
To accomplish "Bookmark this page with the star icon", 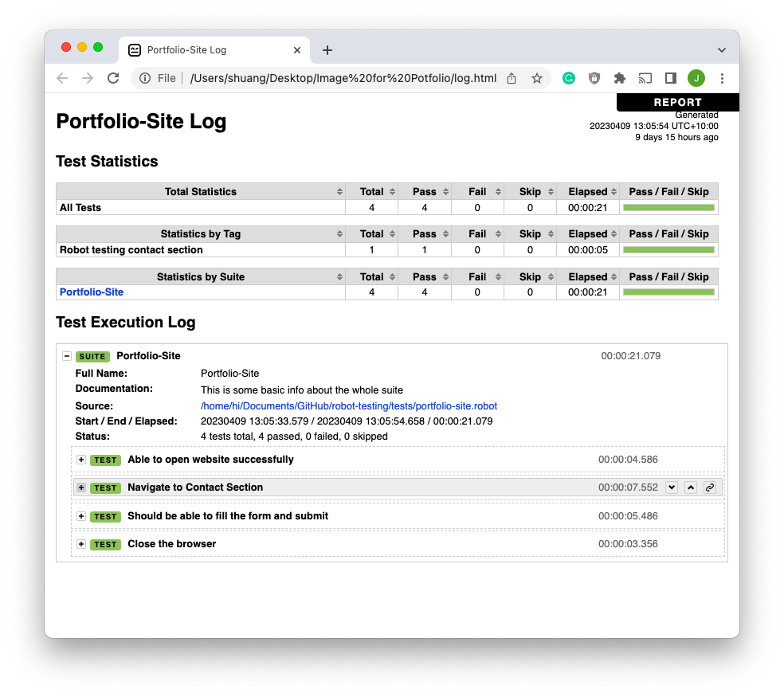I will [537, 78].
